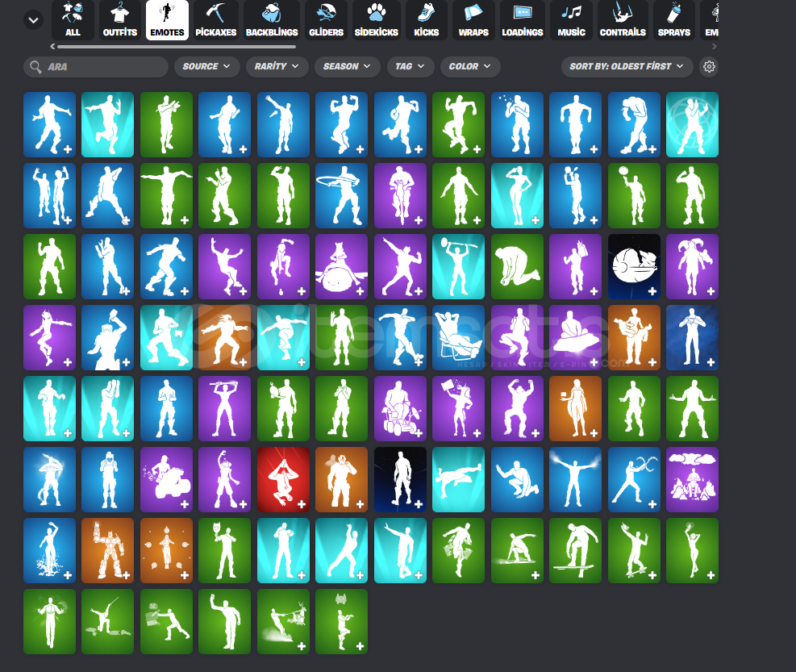Collapse the panel with the top-left chevron

(33, 19)
